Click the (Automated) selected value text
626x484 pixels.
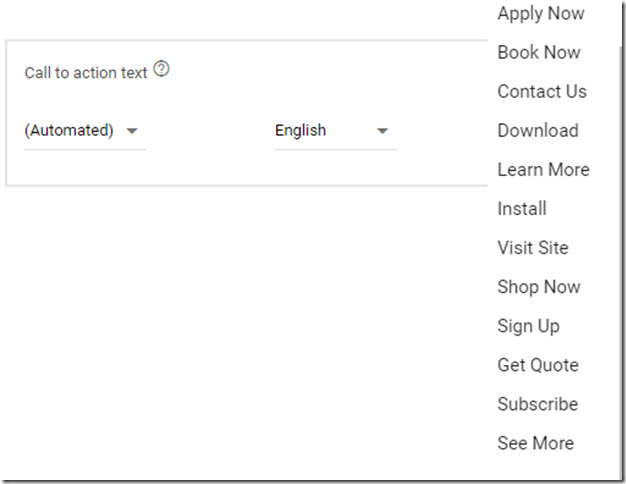(69, 131)
